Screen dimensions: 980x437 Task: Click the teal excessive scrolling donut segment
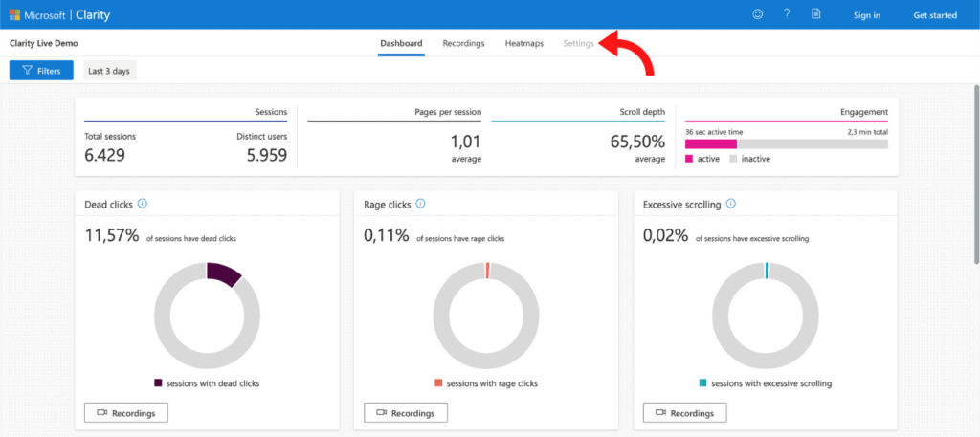pyautogui.click(x=767, y=271)
